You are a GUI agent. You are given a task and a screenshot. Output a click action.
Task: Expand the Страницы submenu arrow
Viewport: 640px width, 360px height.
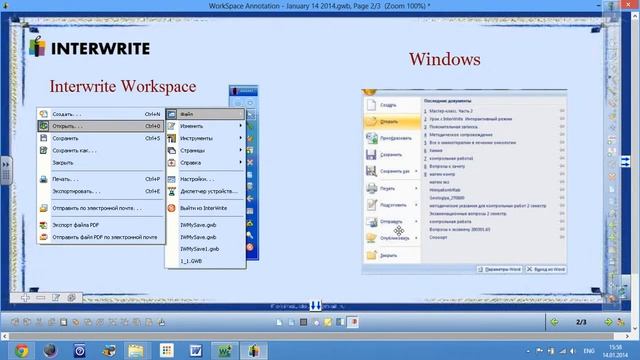click(x=240, y=150)
